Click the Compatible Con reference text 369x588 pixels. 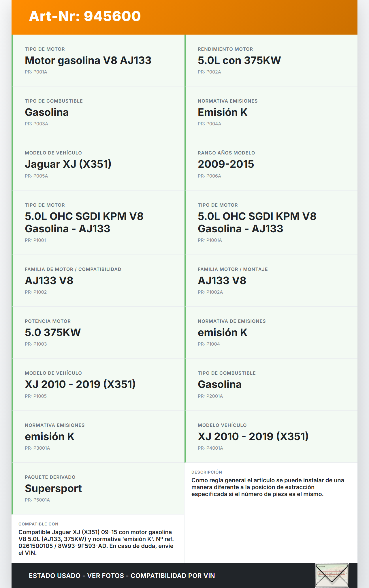pos(96,542)
